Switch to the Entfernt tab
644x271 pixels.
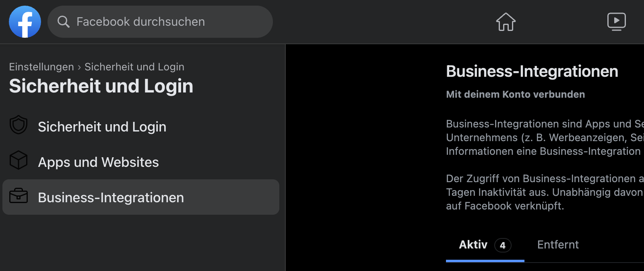558,245
